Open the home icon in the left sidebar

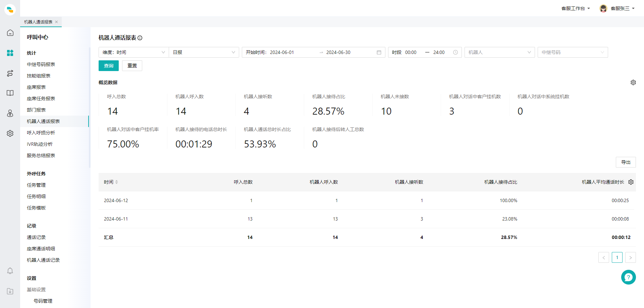pos(10,33)
